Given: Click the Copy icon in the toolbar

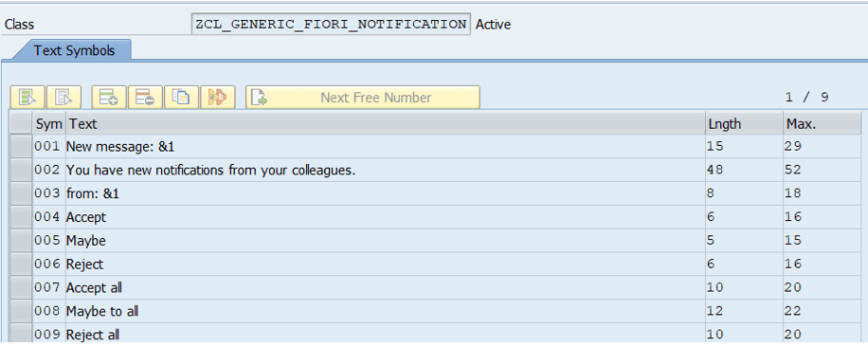Looking at the screenshot, I should point(181,98).
